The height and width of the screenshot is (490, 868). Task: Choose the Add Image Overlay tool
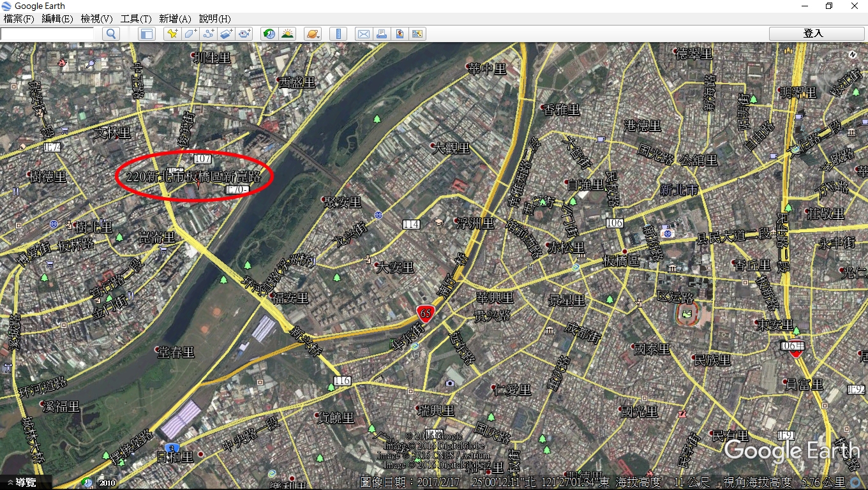click(227, 34)
